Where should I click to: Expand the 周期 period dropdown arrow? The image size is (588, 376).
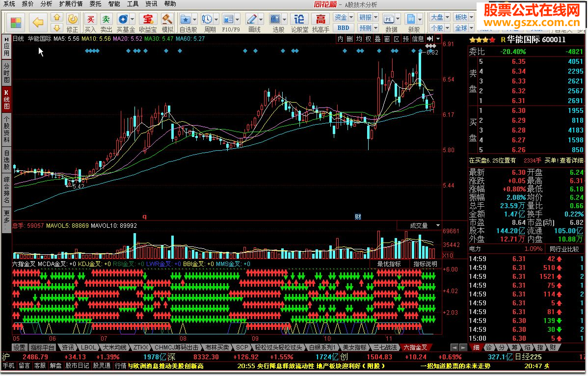click(x=216, y=19)
